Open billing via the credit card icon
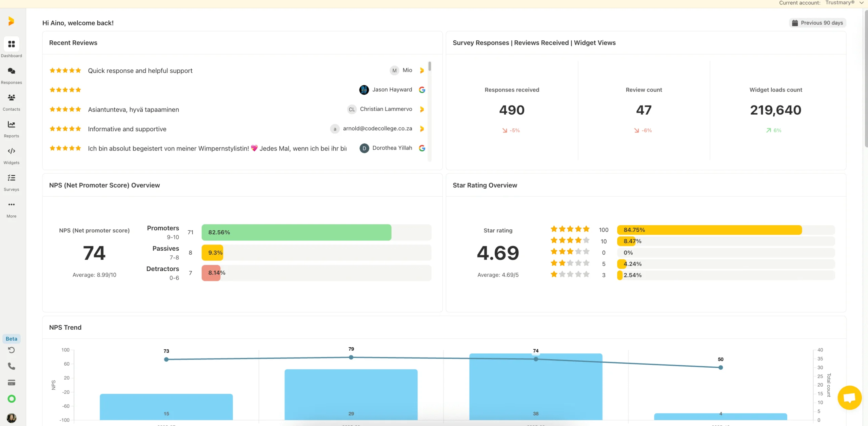868x426 pixels. [11, 382]
